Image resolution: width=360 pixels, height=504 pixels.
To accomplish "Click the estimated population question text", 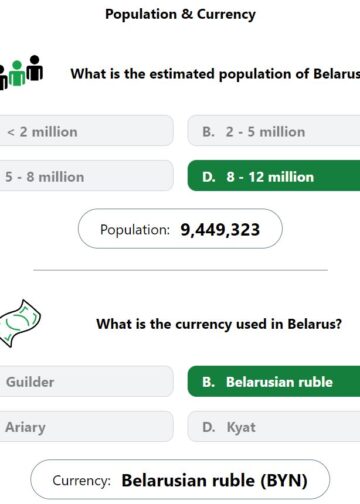I will [x=215, y=74].
